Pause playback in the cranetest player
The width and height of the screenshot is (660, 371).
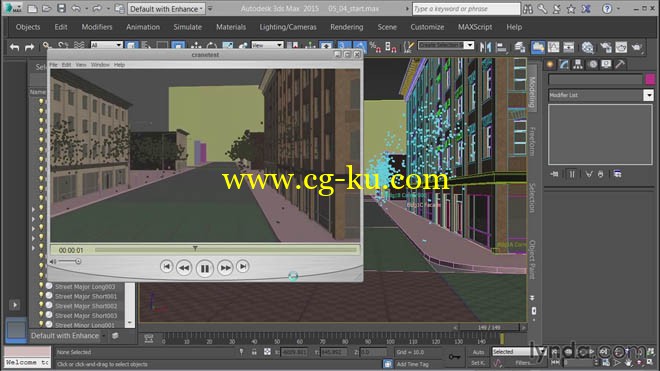[205, 268]
